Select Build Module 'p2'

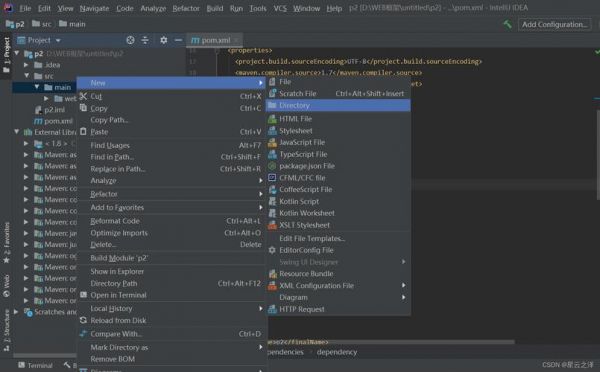point(171,258)
